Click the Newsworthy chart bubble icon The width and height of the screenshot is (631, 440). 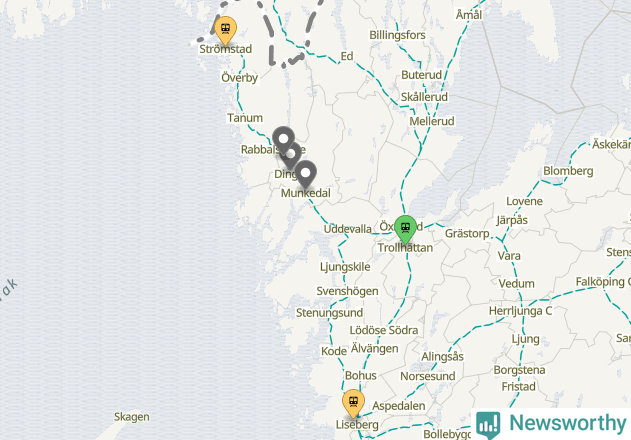click(x=488, y=424)
